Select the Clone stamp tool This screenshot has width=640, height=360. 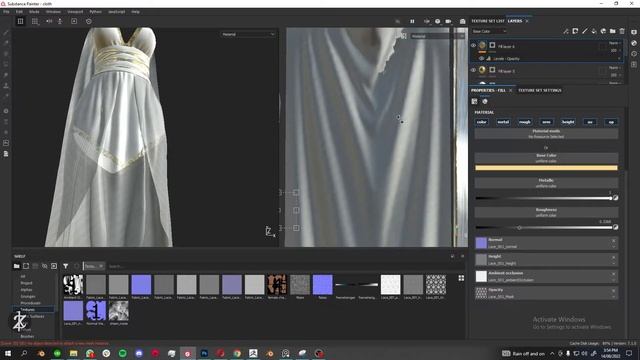point(6,85)
